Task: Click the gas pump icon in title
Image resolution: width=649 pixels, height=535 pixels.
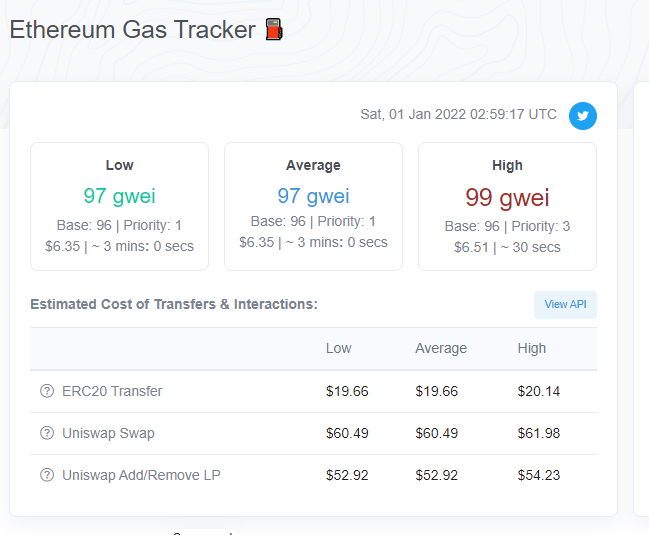Action: coord(274,30)
